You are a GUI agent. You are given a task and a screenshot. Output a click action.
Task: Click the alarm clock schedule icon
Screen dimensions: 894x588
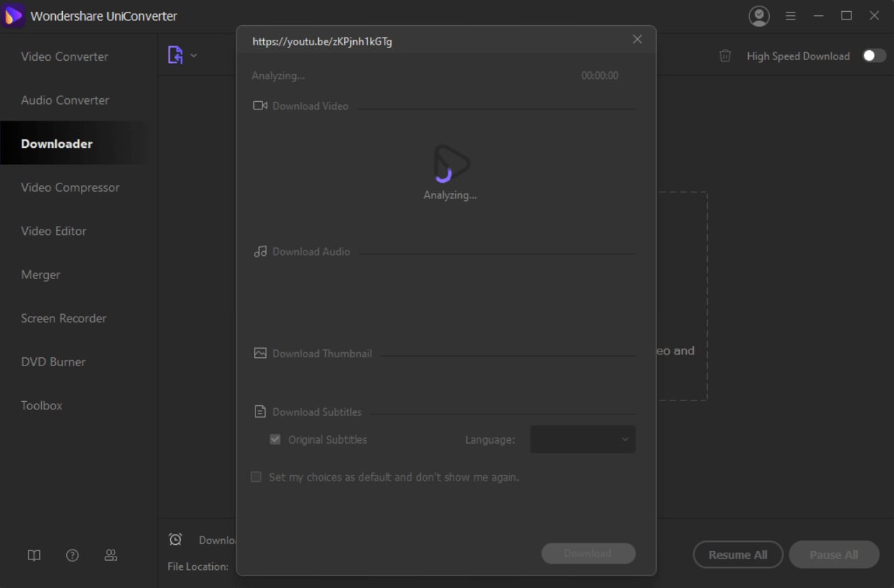(175, 539)
